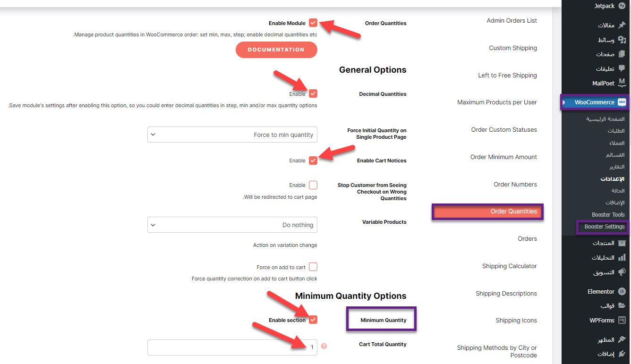
Task: Toggle the Decimal Quantities Enable checkbox
Action: [x=313, y=93]
